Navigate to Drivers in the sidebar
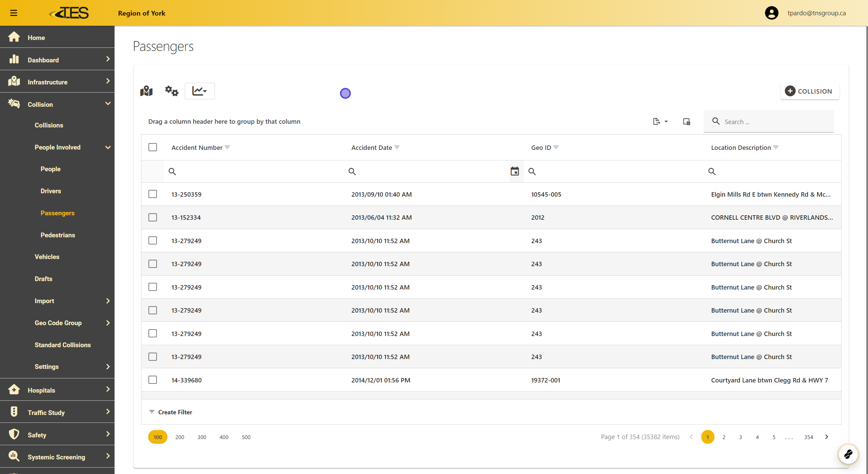This screenshot has height=474, width=868. coord(51,191)
